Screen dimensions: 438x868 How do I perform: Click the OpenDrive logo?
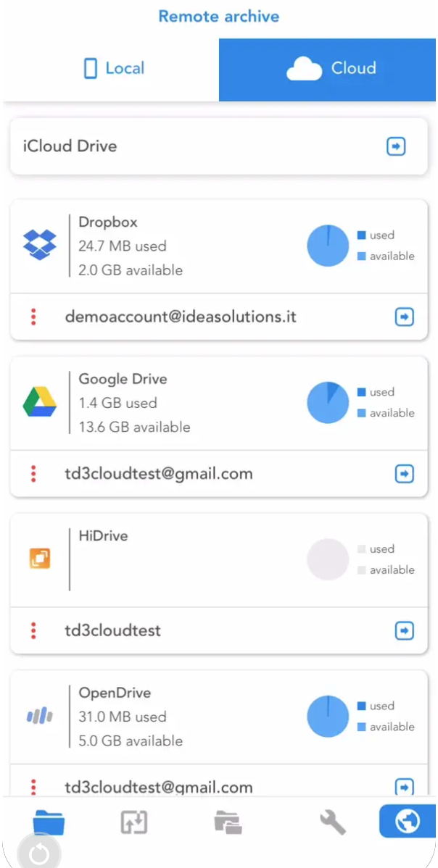39,717
